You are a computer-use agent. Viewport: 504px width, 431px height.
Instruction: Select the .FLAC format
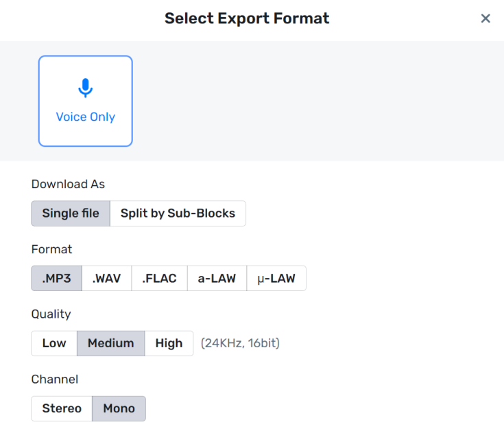point(159,278)
